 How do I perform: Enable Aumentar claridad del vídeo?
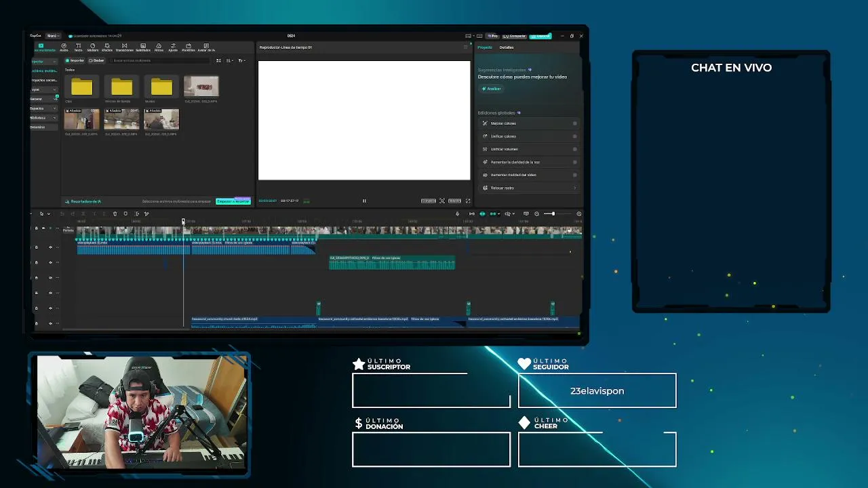tap(574, 175)
